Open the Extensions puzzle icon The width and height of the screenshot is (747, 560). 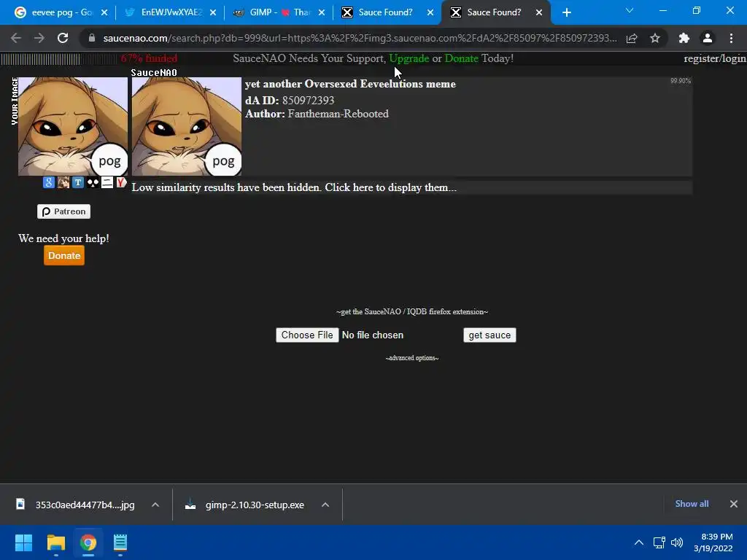click(x=684, y=38)
